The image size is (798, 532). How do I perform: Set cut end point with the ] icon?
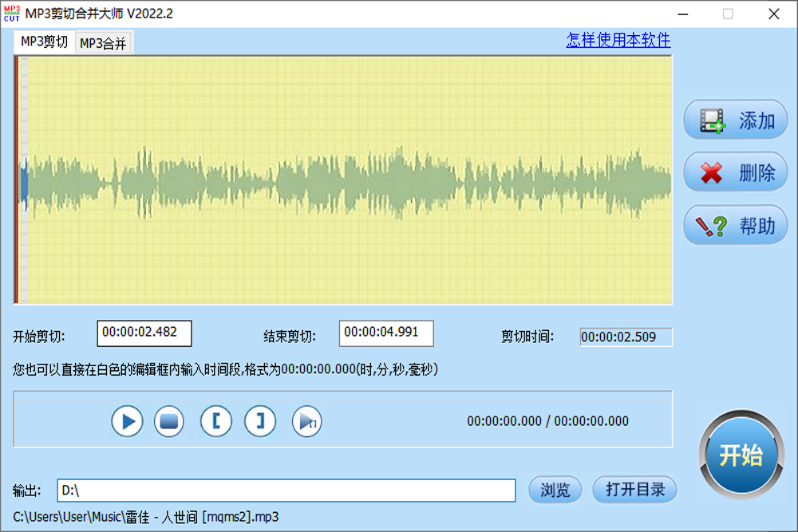260,420
